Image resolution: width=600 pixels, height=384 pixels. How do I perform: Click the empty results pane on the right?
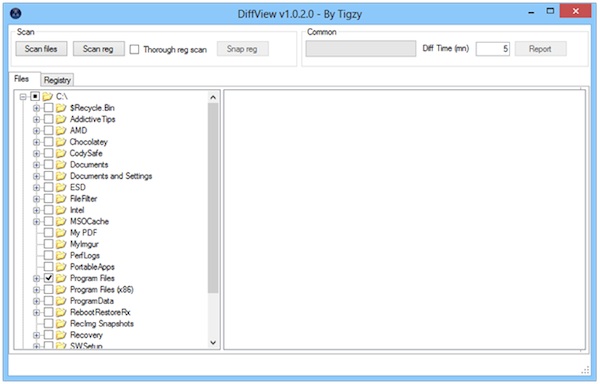click(x=404, y=220)
